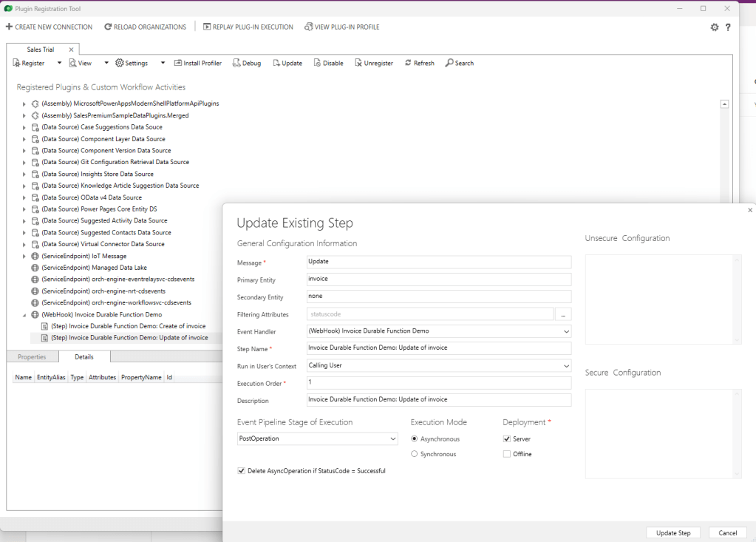Click the Register toolbar button
Viewport: 756px width, 542px height.
pos(28,63)
